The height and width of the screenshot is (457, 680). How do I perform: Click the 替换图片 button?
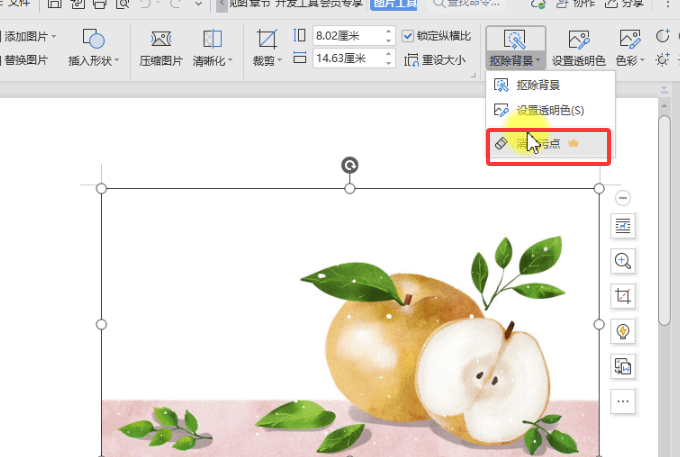pyautogui.click(x=30, y=60)
